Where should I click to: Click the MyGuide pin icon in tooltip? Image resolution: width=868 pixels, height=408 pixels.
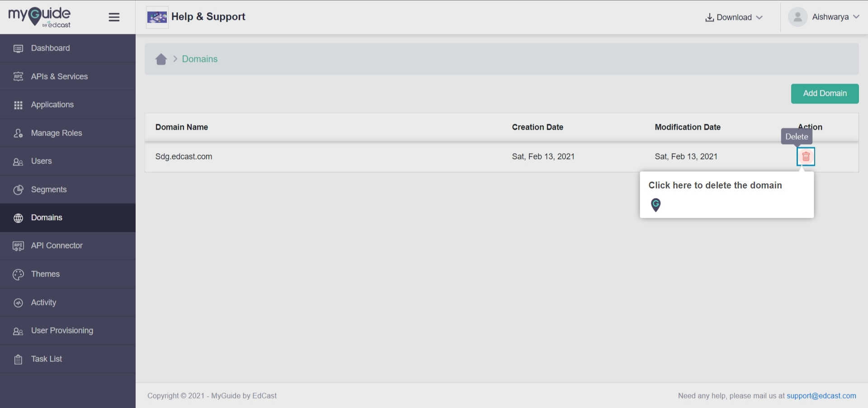pos(656,205)
